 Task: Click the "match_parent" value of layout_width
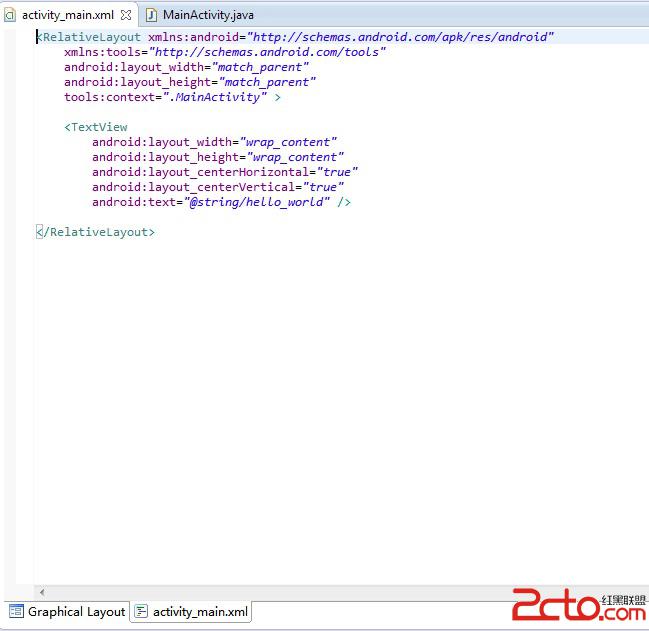[x=260, y=67]
